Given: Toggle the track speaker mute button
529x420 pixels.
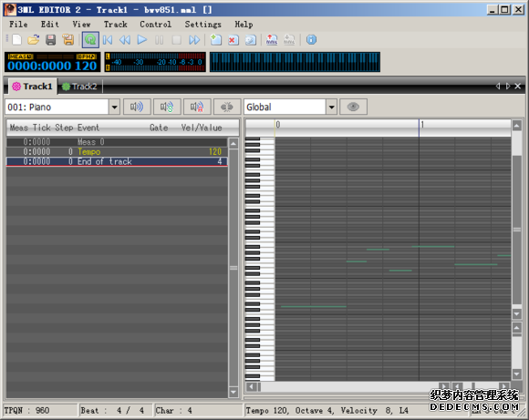Looking at the screenshot, I should pyautogui.click(x=137, y=107).
